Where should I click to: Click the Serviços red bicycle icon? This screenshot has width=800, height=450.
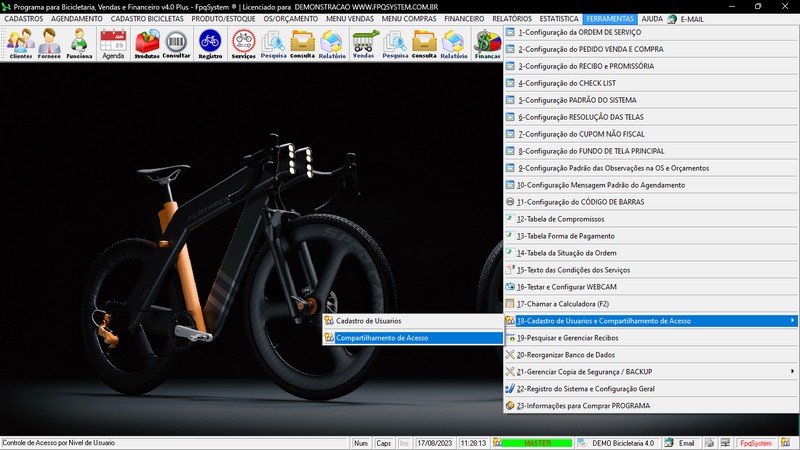pos(243,43)
